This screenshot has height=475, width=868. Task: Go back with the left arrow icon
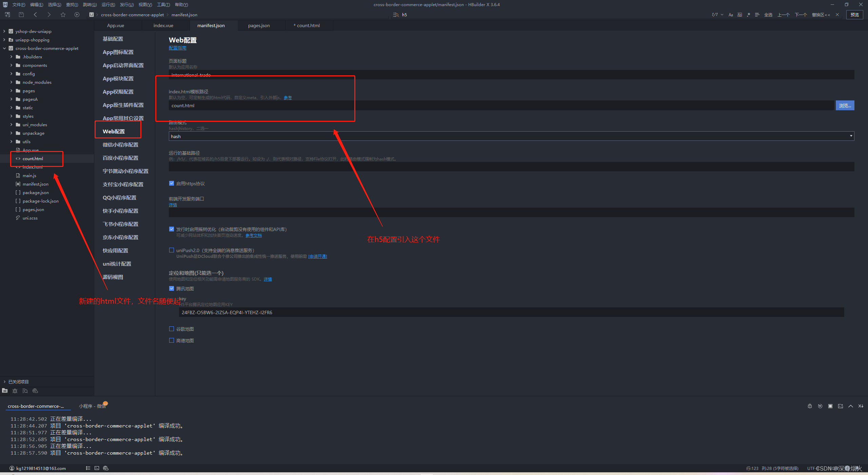[x=35, y=15]
